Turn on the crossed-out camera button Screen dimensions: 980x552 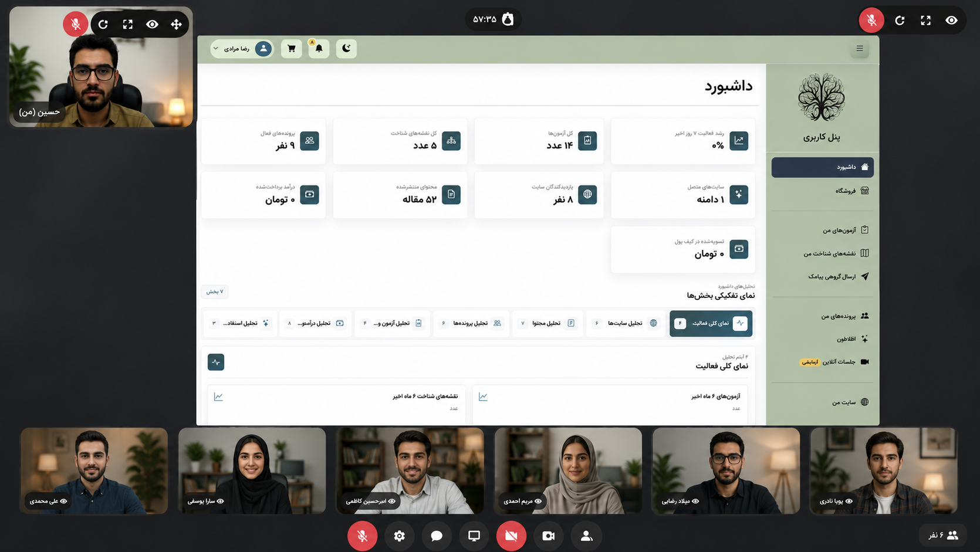tap(511, 536)
